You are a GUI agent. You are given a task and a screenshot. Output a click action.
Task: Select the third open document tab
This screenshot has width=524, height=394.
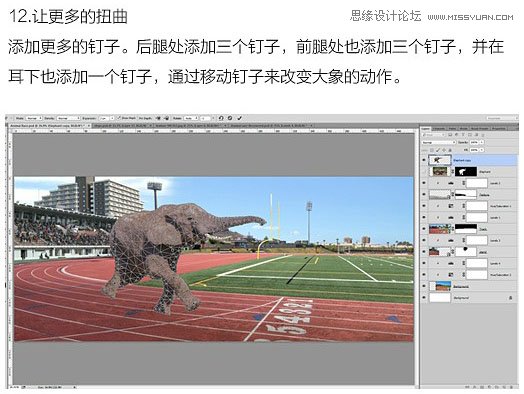click(190, 126)
